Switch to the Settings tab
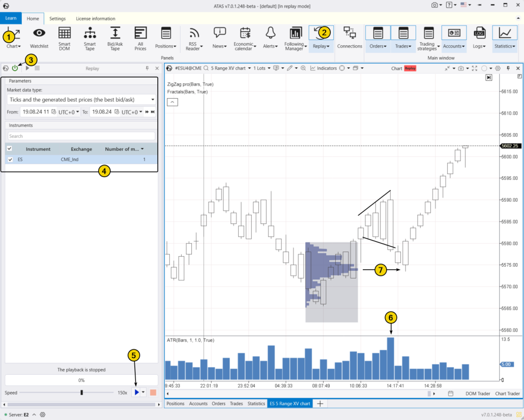This screenshot has width=524, height=420. coord(57,18)
